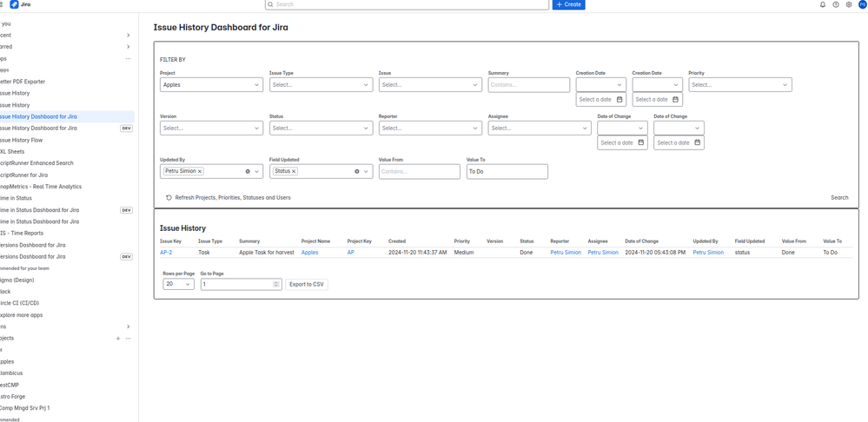868x422 pixels.
Task: Open the first Date of Change calendar icon
Action: tap(641, 142)
